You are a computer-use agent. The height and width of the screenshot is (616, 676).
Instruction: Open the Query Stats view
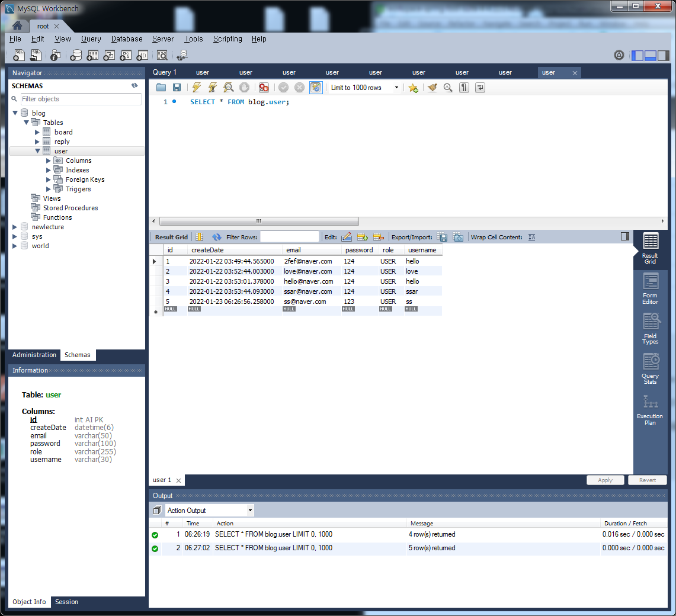[650, 368]
